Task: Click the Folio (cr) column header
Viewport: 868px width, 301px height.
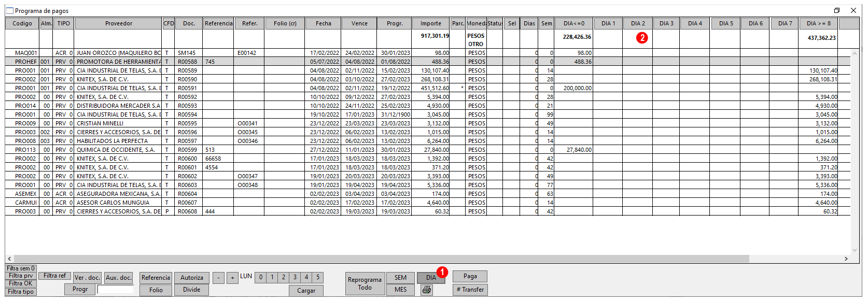Action: (285, 23)
